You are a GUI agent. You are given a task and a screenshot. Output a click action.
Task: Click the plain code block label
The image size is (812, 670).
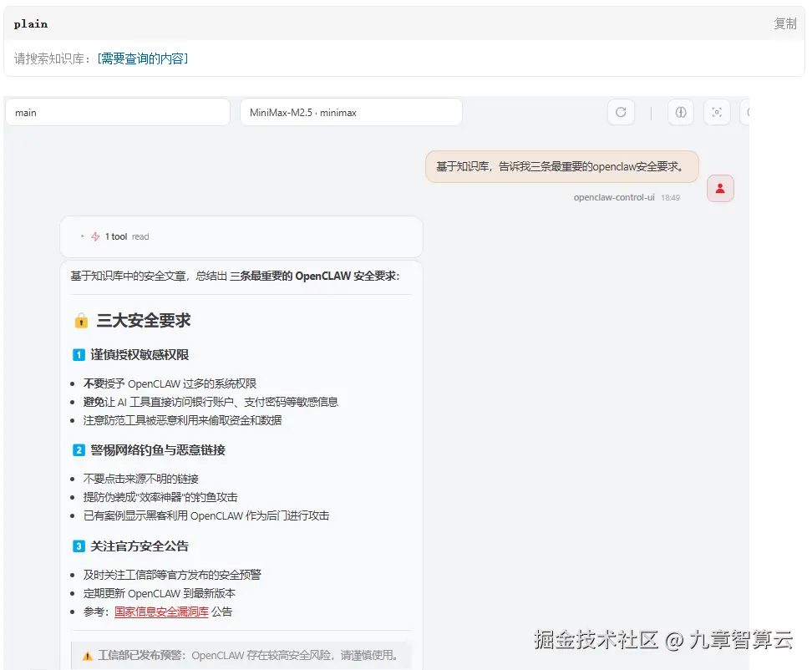pos(31,24)
